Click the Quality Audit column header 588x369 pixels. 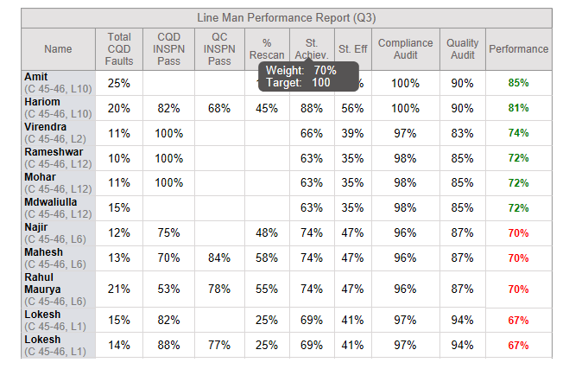coord(463,49)
